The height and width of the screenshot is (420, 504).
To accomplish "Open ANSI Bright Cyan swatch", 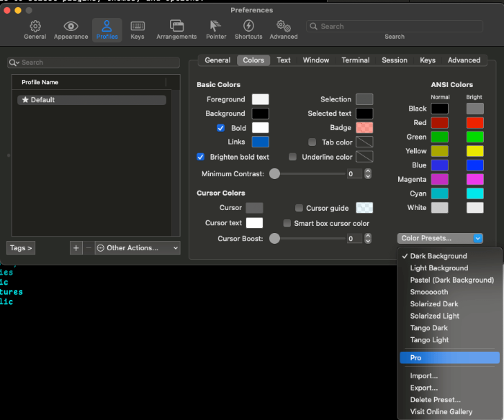I will point(475,193).
